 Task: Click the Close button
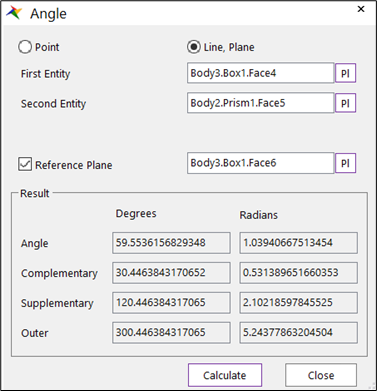(321, 375)
